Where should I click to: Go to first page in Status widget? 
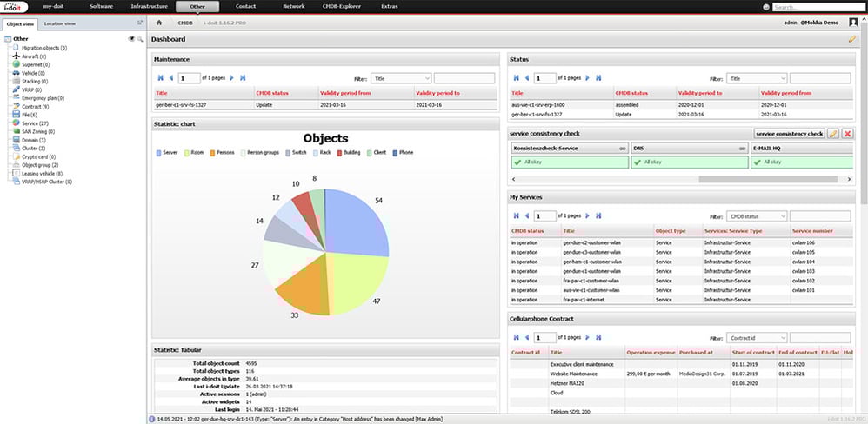coord(517,78)
